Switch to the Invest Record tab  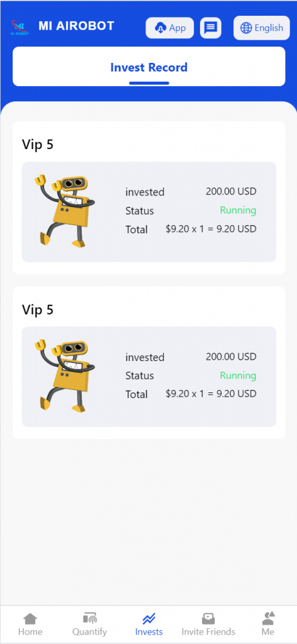tap(148, 67)
